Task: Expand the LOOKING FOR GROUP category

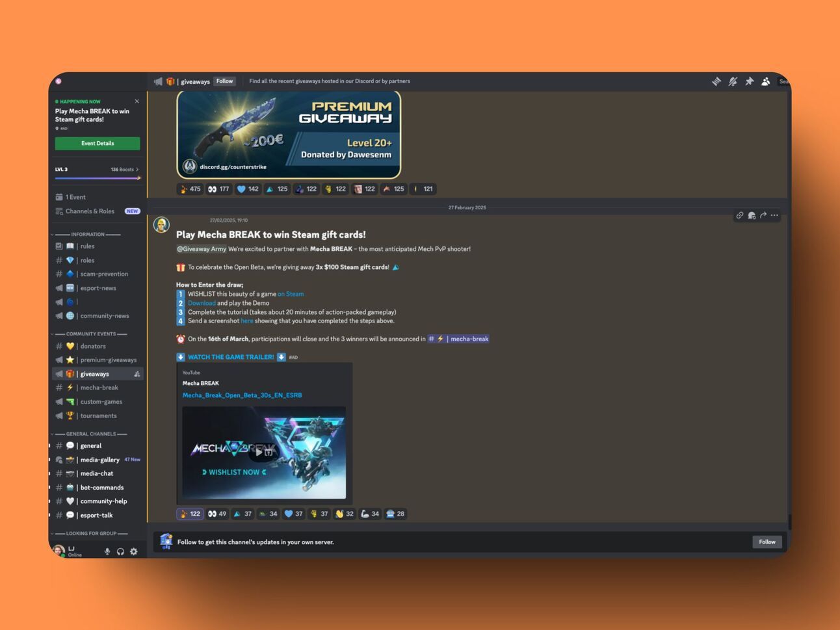Action: [x=90, y=533]
